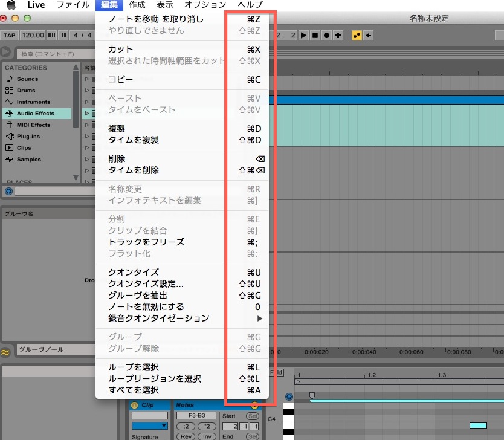Image resolution: width=504 pixels, height=440 pixels.
Task: Toggle the MIDI editor preview headphone button
Action: coord(289,397)
